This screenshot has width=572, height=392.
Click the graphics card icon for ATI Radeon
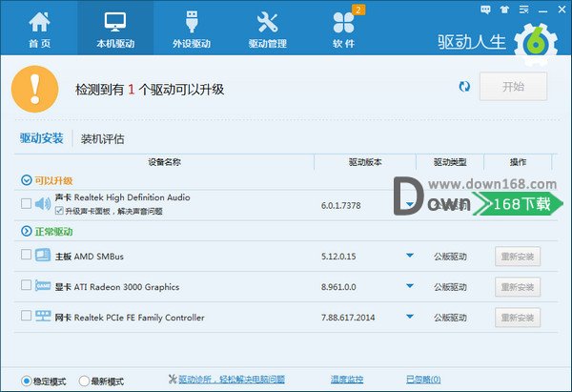[43, 285]
